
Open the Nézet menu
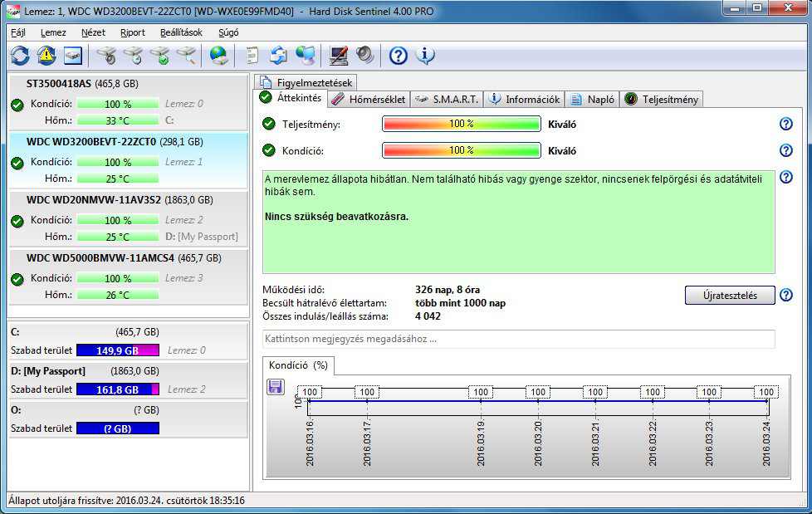tap(93, 32)
